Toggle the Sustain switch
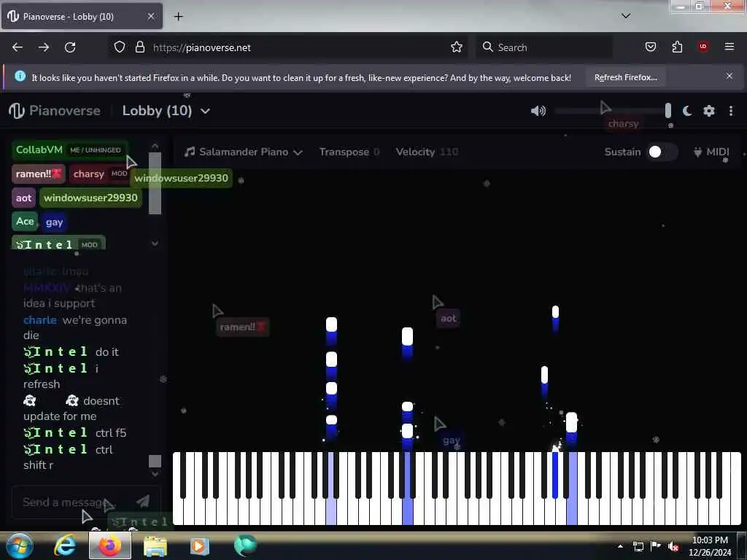Viewport: 747px width, 560px height. [662, 152]
